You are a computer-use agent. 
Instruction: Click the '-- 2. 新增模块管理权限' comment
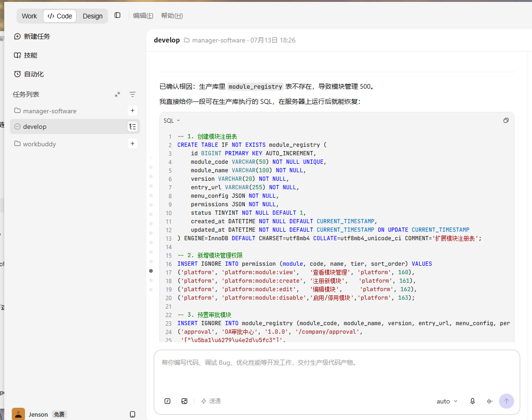point(210,255)
